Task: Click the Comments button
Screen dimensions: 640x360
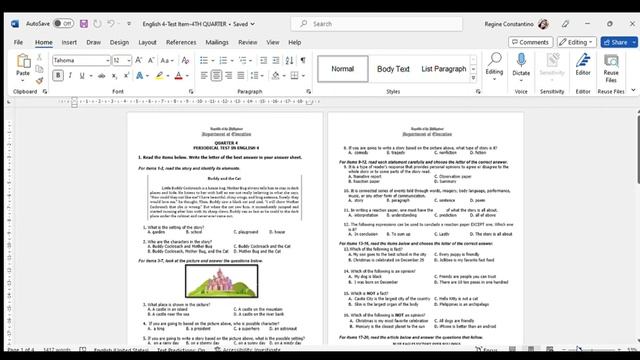Action: tap(531, 42)
